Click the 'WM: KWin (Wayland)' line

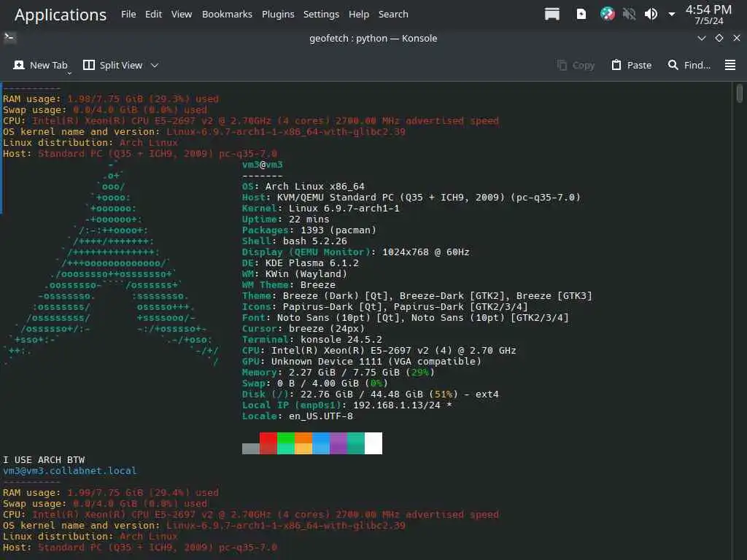pos(295,274)
